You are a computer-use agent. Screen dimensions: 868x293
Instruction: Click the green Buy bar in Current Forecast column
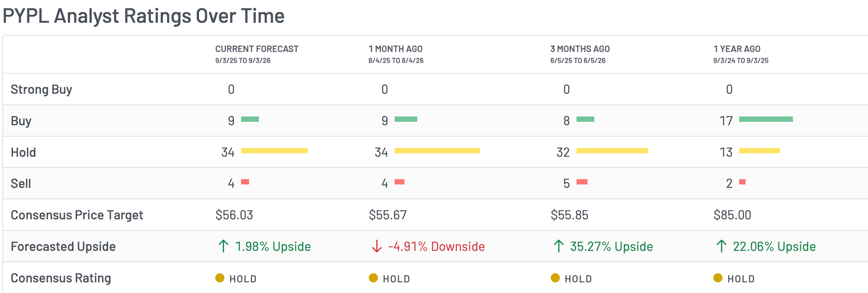tap(250, 119)
